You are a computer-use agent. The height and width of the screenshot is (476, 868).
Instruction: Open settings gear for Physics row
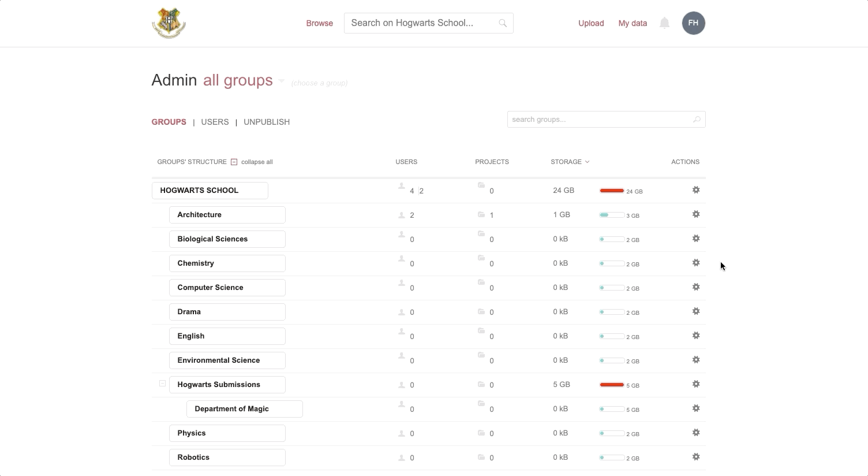pos(696,433)
